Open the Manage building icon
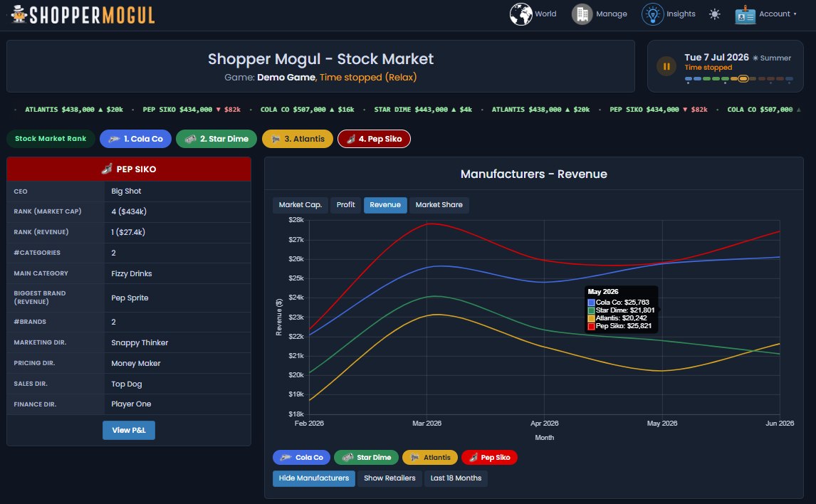 coord(582,14)
